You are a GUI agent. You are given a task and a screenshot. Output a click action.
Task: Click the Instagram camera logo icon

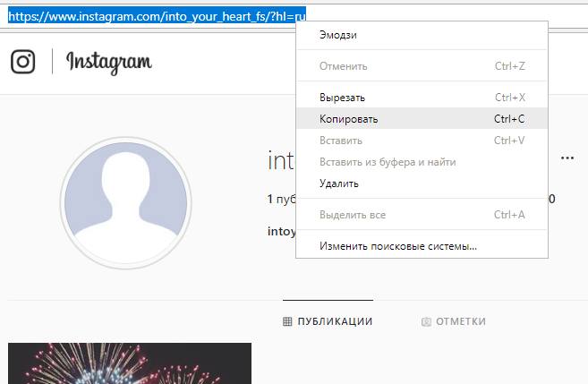click(23, 62)
